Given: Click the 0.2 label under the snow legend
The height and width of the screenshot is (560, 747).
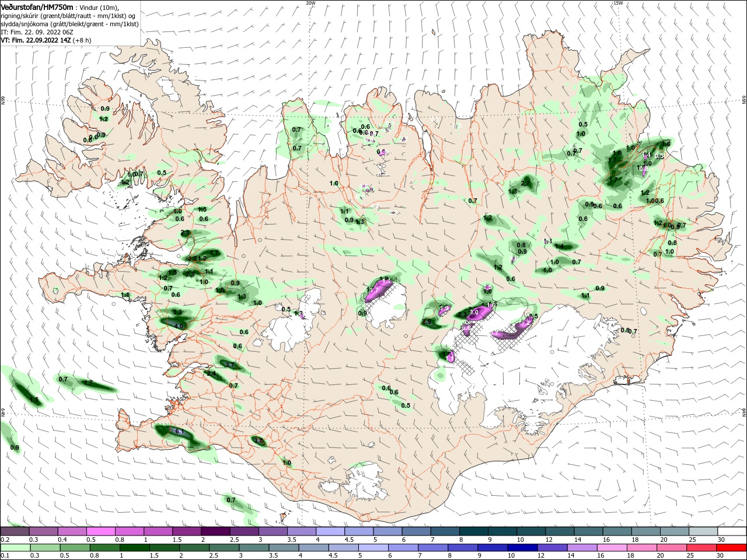Looking at the screenshot, I should tap(5, 540).
